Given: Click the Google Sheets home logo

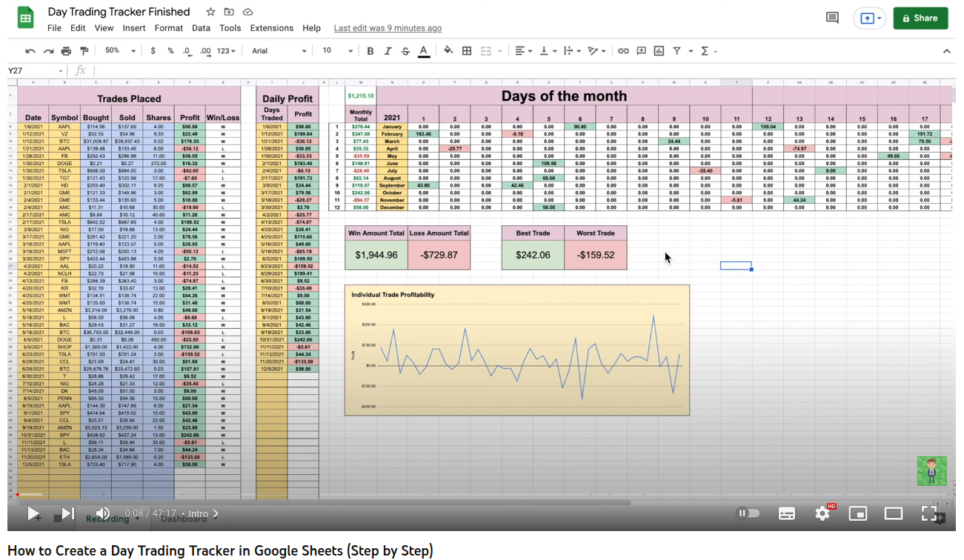Looking at the screenshot, I should pos(25,18).
